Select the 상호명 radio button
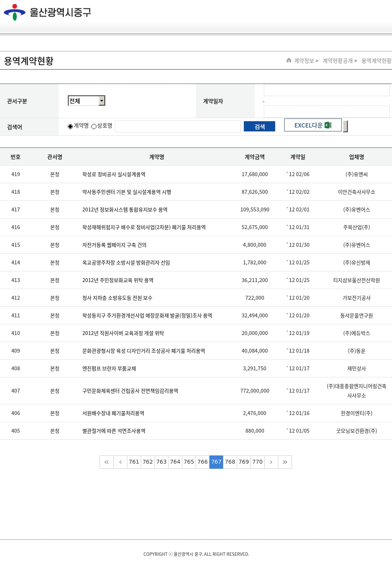This screenshot has width=392, height=579. coord(94,126)
